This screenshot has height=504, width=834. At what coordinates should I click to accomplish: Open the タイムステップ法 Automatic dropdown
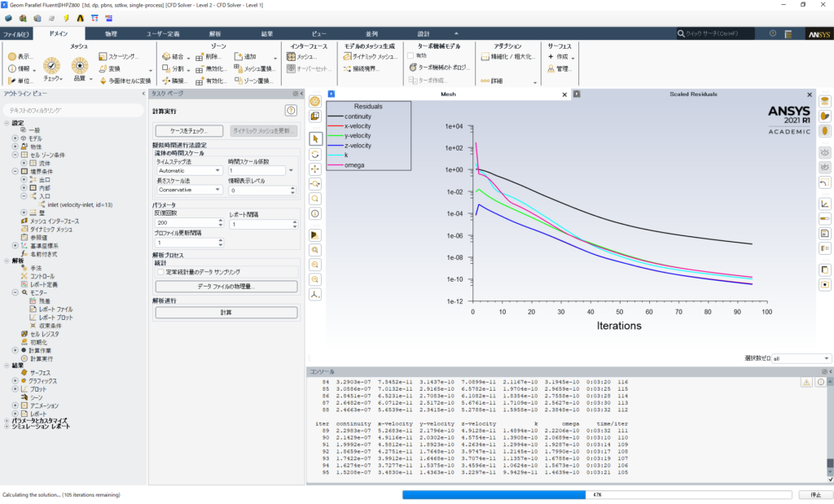pos(189,171)
